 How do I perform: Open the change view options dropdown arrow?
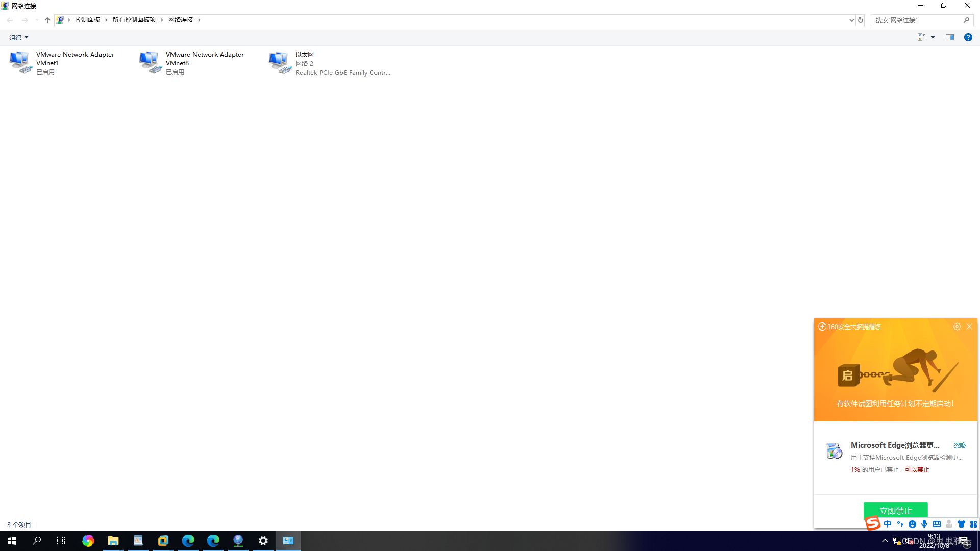(x=933, y=37)
